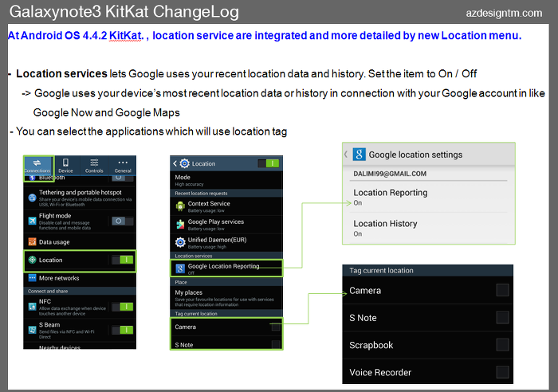The height and width of the screenshot is (392, 558).
Task: Click the Google Play services entry
Action: [226, 224]
